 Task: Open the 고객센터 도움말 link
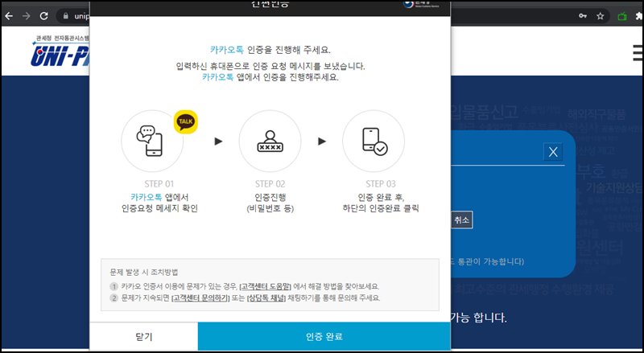(265, 286)
